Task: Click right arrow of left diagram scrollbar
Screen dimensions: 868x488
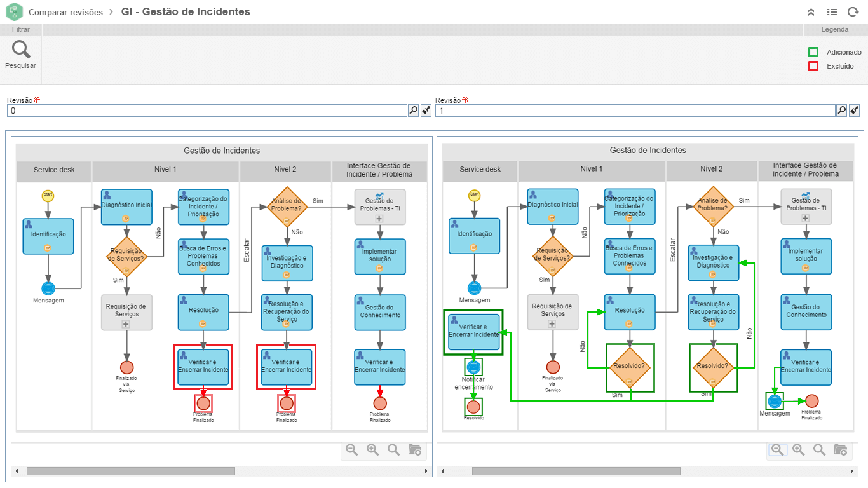Action: click(426, 471)
